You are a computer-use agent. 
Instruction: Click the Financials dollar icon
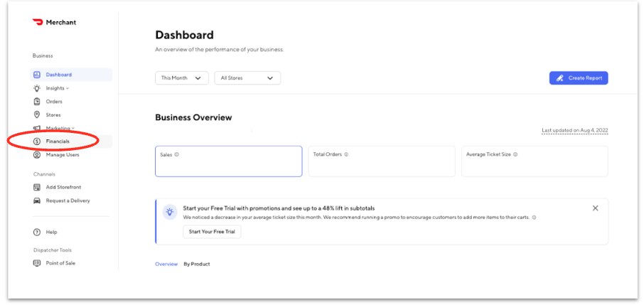pos(37,141)
